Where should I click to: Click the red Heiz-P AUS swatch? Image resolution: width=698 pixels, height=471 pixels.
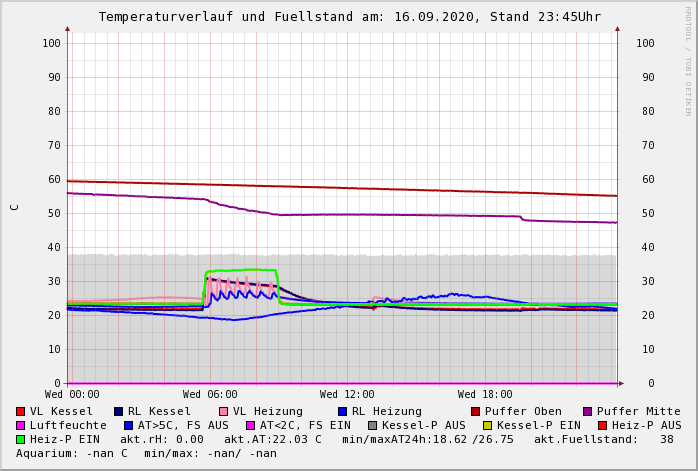coord(601,426)
